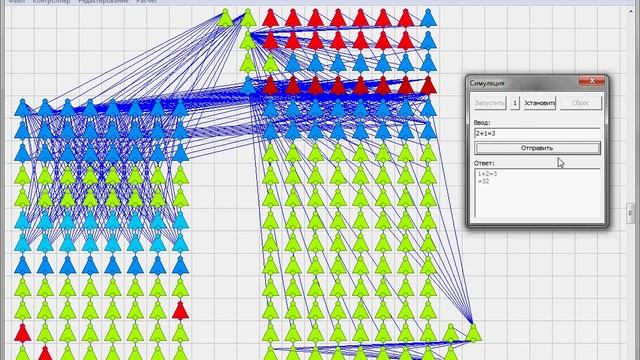Select the green output neuron where right lines converge
Screen dimensions: 640x360
click(473, 333)
